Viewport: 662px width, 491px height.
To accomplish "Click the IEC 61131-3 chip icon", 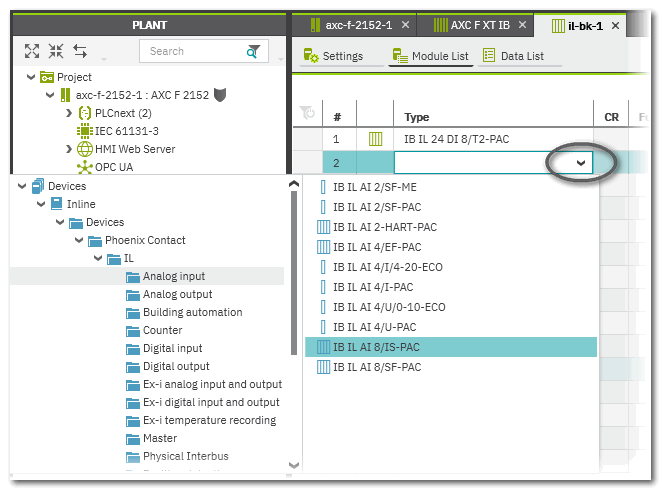I will [85, 131].
